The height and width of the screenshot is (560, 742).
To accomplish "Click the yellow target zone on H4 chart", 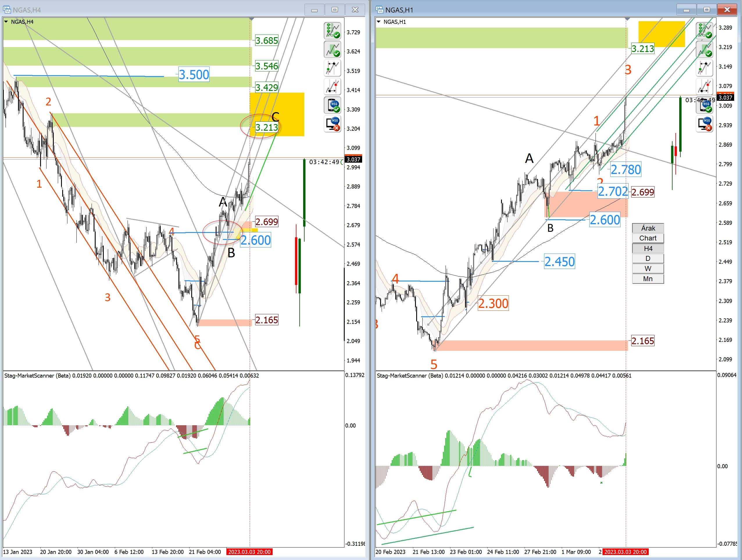I will (x=277, y=114).
